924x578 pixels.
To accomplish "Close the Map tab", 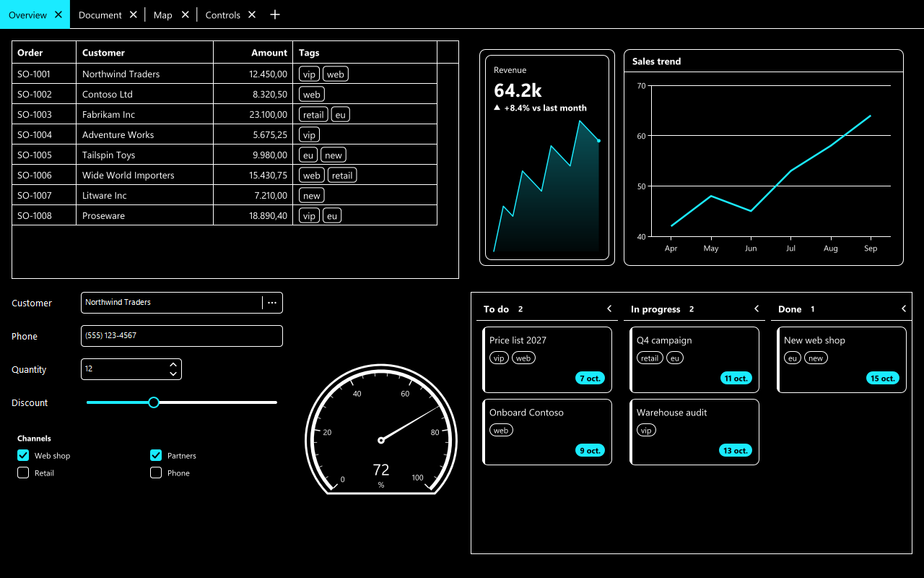I will coord(185,14).
